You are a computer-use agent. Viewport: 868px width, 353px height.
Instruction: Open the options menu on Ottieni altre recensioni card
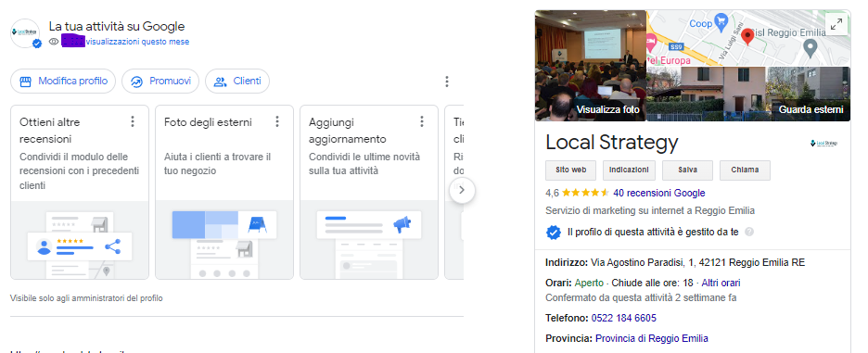[x=133, y=121]
